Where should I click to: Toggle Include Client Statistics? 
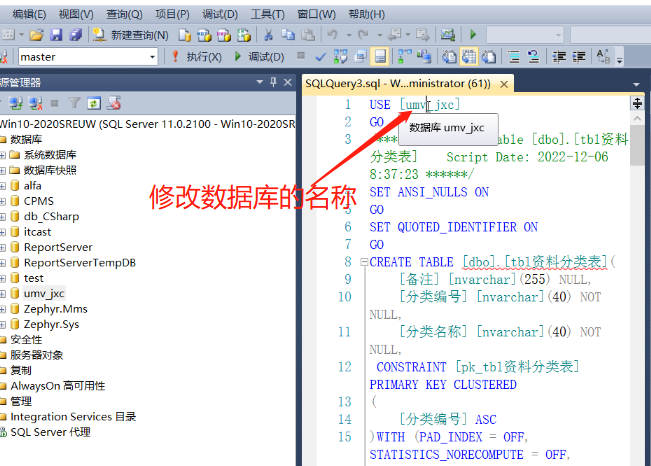[424, 56]
